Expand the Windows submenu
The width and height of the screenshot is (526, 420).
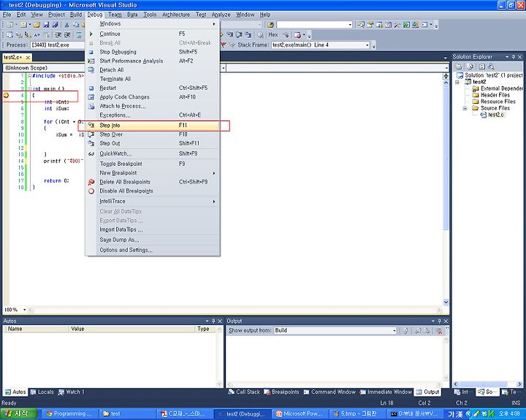coord(152,24)
